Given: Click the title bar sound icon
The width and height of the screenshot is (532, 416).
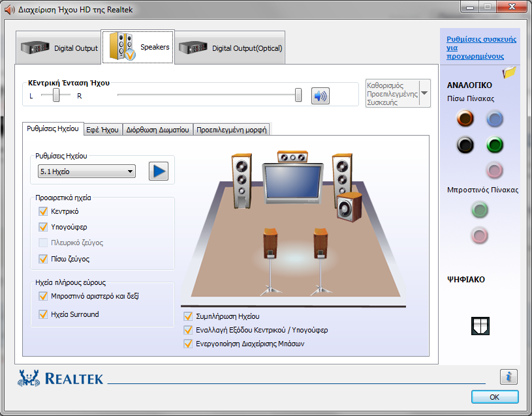Looking at the screenshot, I should (x=10, y=10).
